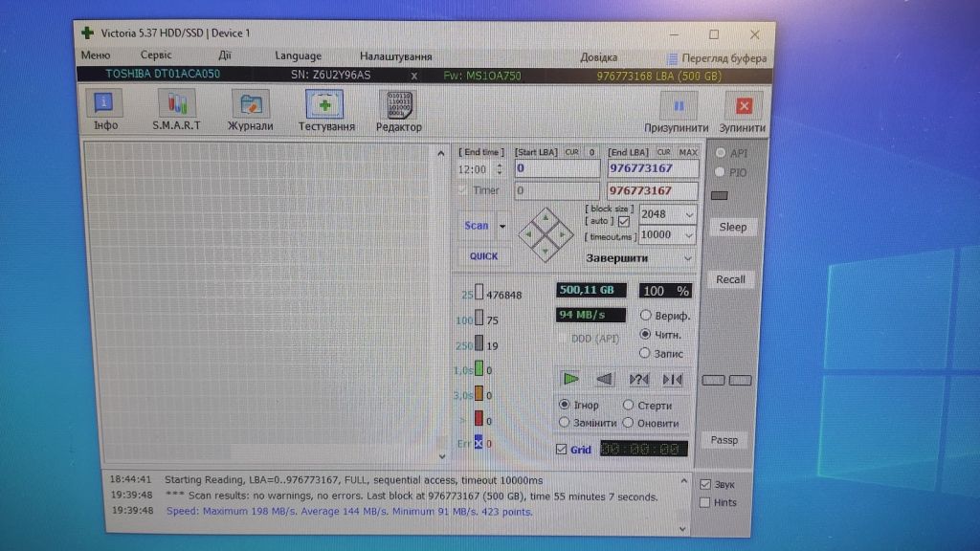The width and height of the screenshot is (980, 551).
Task: Click the Recall button
Action: [730, 279]
